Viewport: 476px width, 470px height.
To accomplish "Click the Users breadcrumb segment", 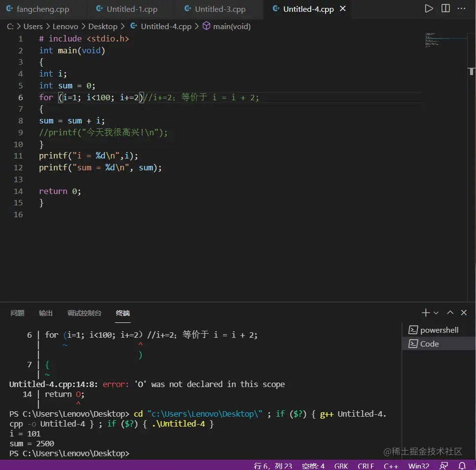I will click(x=33, y=27).
